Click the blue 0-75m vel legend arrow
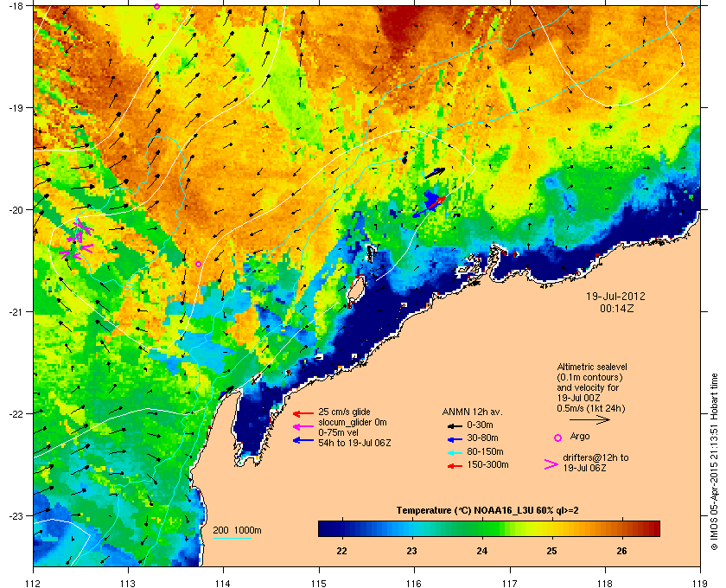 [x=303, y=440]
